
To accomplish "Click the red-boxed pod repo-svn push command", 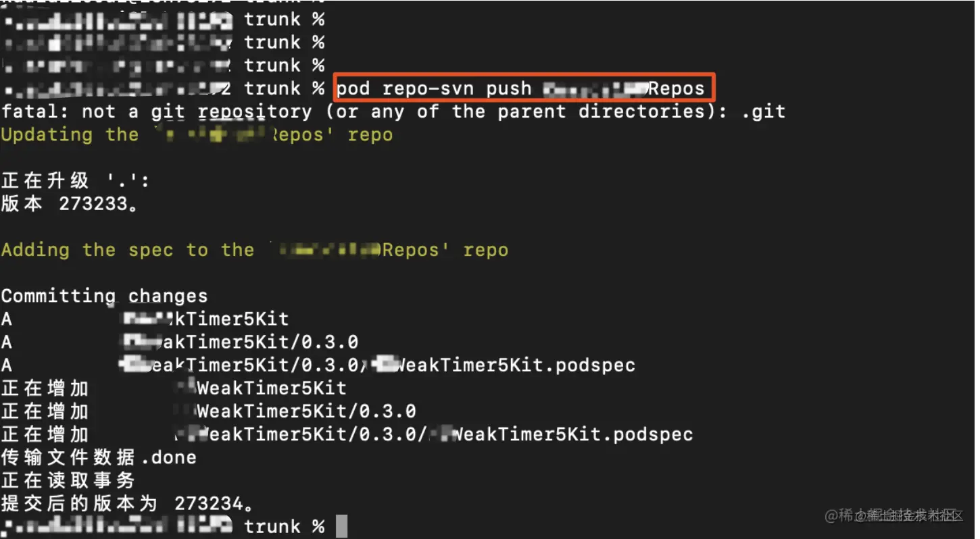I will [520, 88].
